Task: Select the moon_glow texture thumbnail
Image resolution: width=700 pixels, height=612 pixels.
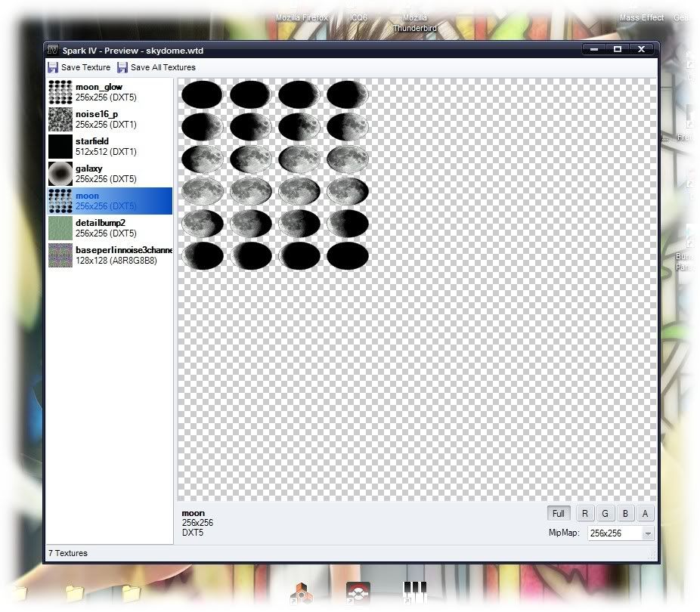Action: (x=60, y=92)
